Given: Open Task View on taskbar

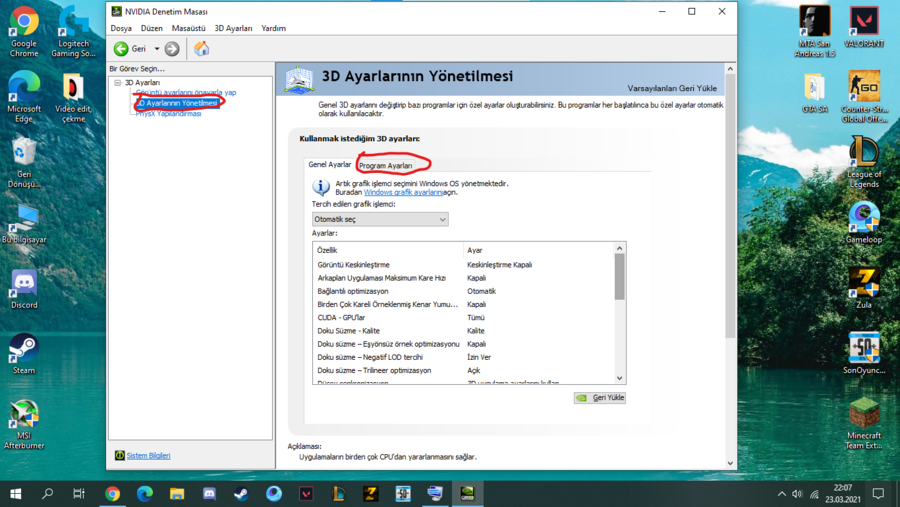Looking at the screenshot, I should tap(79, 493).
